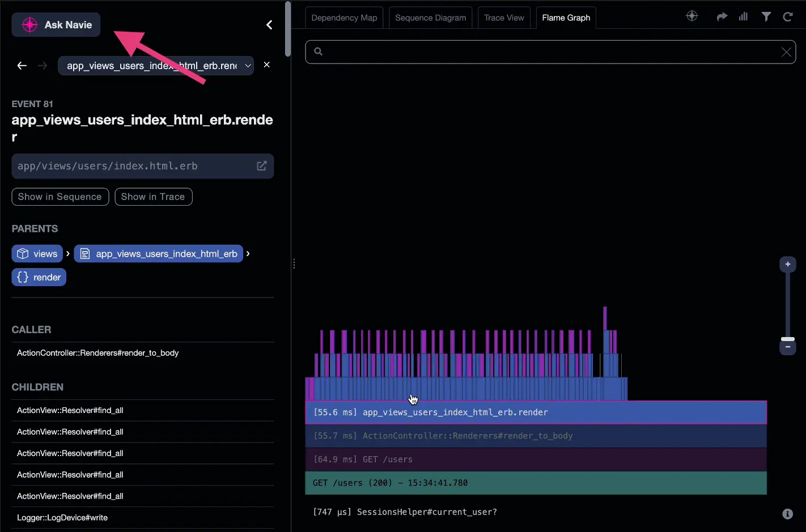This screenshot has height=532, width=806.
Task: Click the info icon at bottom right
Action: (x=788, y=514)
